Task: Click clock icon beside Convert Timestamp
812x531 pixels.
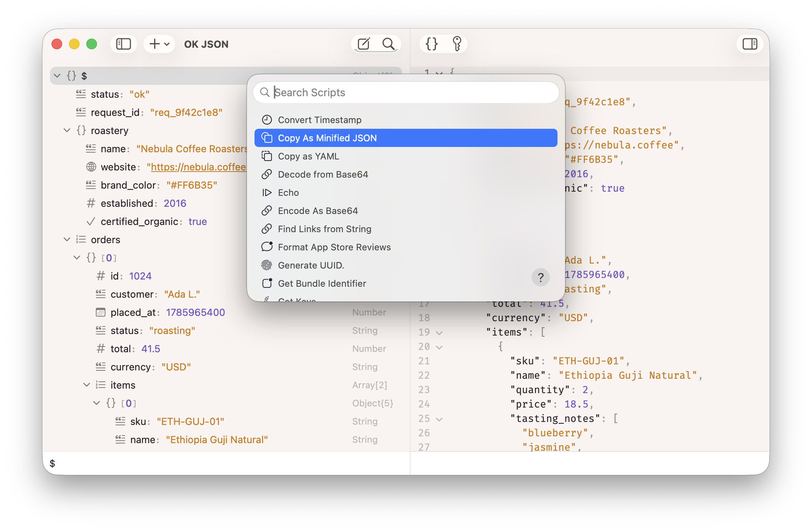Action: click(267, 120)
